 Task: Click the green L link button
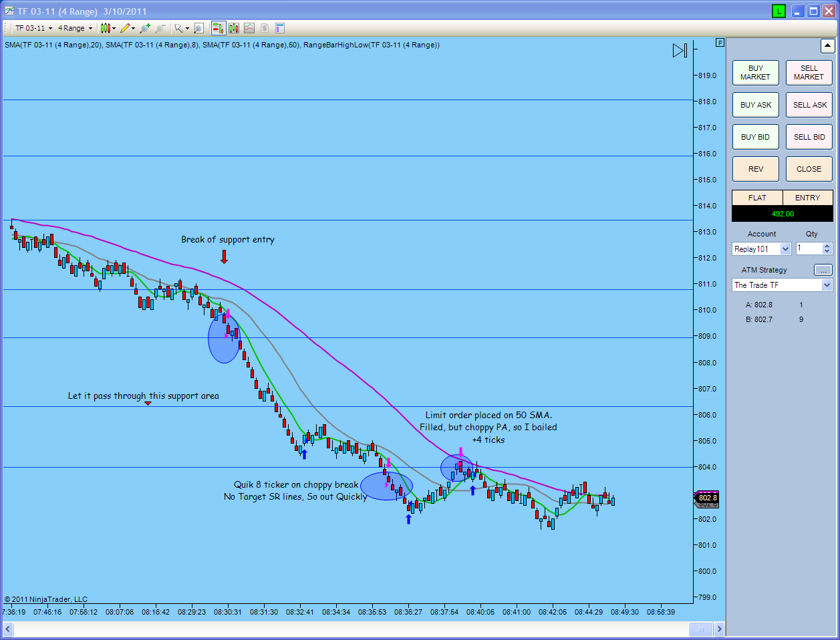779,11
